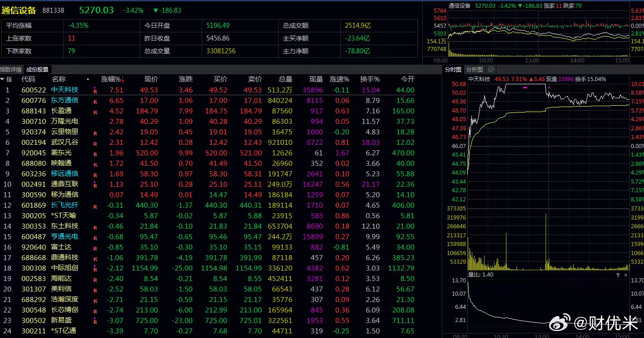Select stock row 鼎通科技
Viewport: 644px width, 338px height.
click(x=208, y=258)
